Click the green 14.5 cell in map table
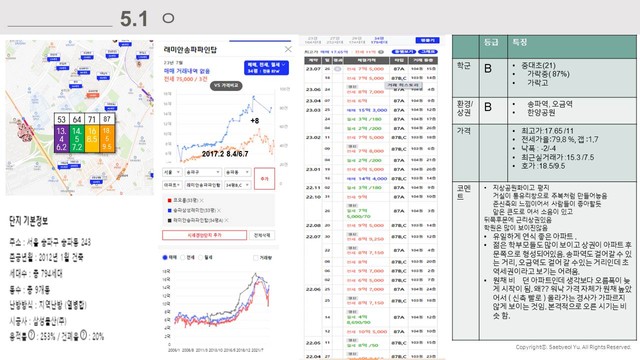The height and width of the screenshot is (360, 640). click(77, 139)
